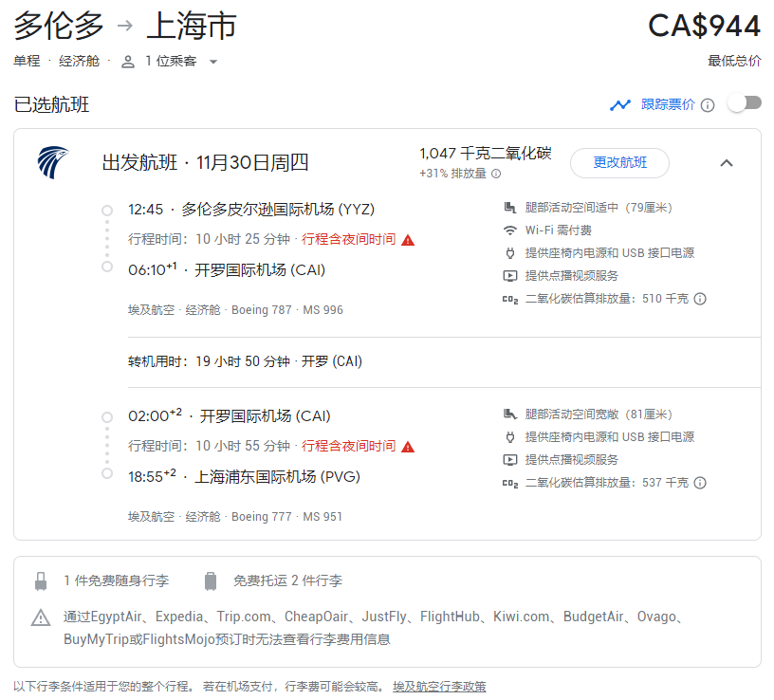The height and width of the screenshot is (700, 774).
Task: Click the EgyptAir airline logo
Action: 53,163
